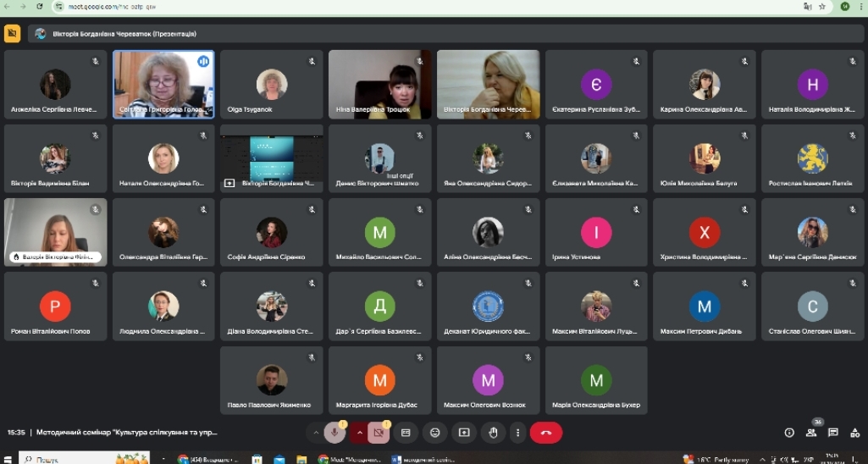Open the activities panel icon
The image size is (868, 464).
point(854,433)
